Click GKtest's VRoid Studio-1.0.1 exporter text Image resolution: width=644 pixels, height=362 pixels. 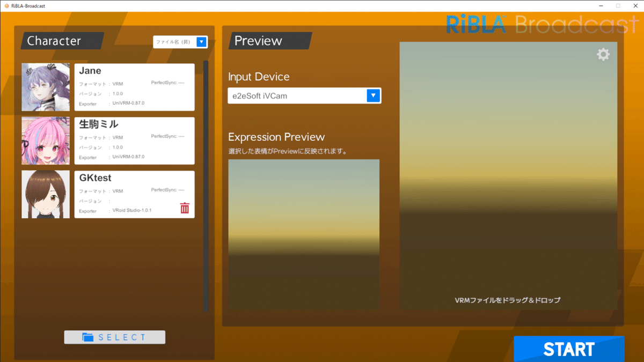(132, 210)
